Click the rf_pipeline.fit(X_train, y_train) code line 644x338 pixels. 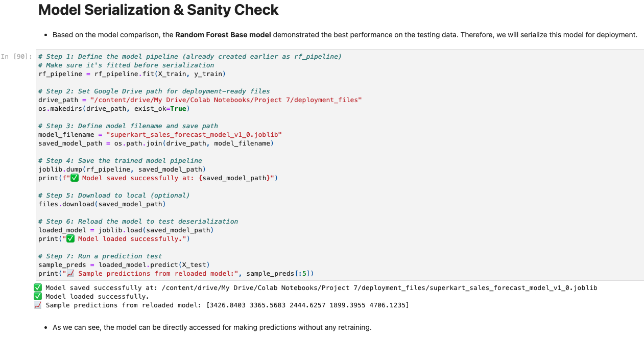[x=131, y=74]
